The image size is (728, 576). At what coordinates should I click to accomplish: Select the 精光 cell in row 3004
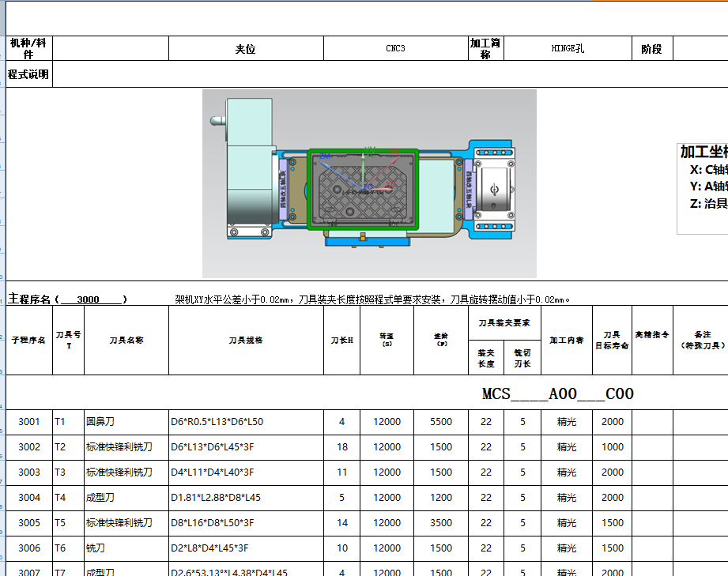566,497
